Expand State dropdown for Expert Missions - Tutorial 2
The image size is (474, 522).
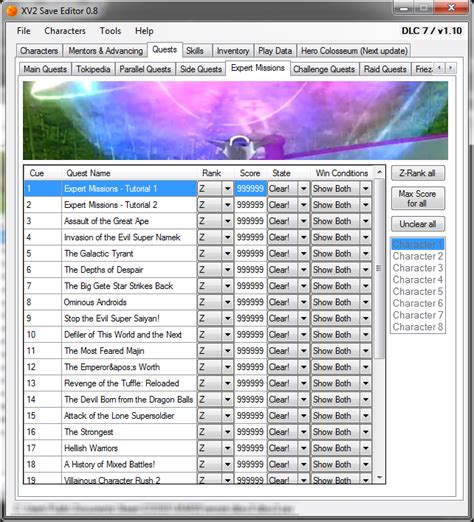click(x=304, y=205)
